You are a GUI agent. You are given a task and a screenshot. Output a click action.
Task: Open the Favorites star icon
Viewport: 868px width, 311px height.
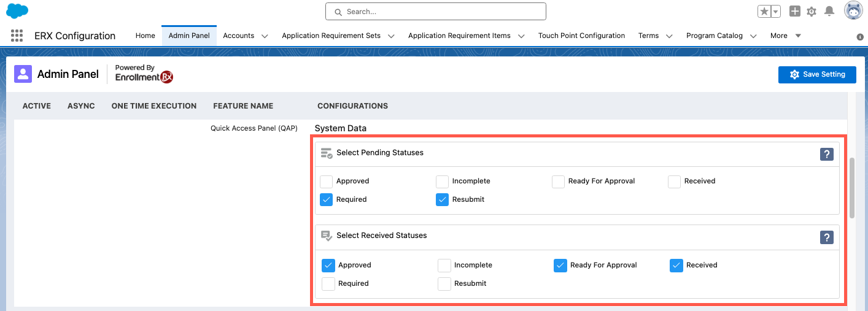[x=764, y=12]
